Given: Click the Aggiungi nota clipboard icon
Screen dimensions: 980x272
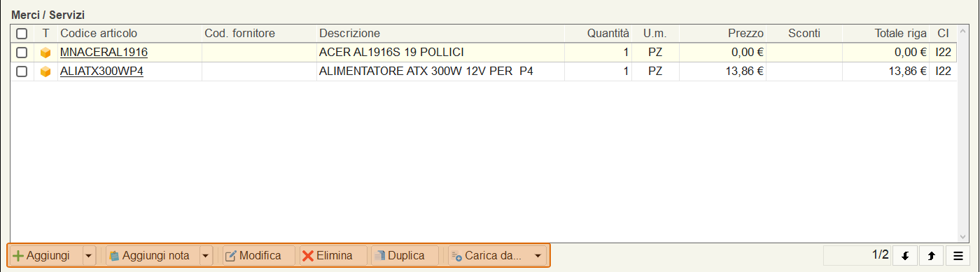Looking at the screenshot, I should click(x=114, y=256).
